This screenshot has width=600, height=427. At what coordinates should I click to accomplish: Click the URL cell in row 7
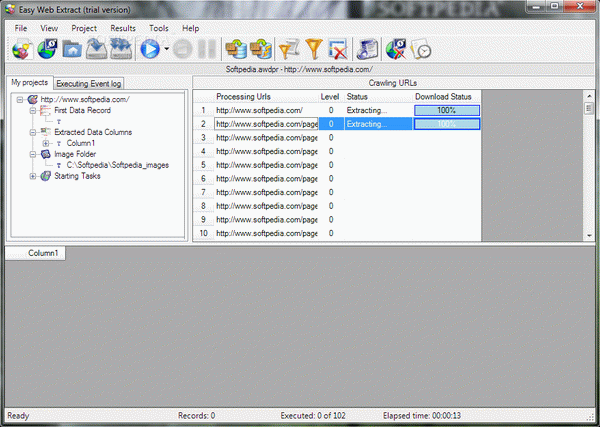[x=266, y=192]
